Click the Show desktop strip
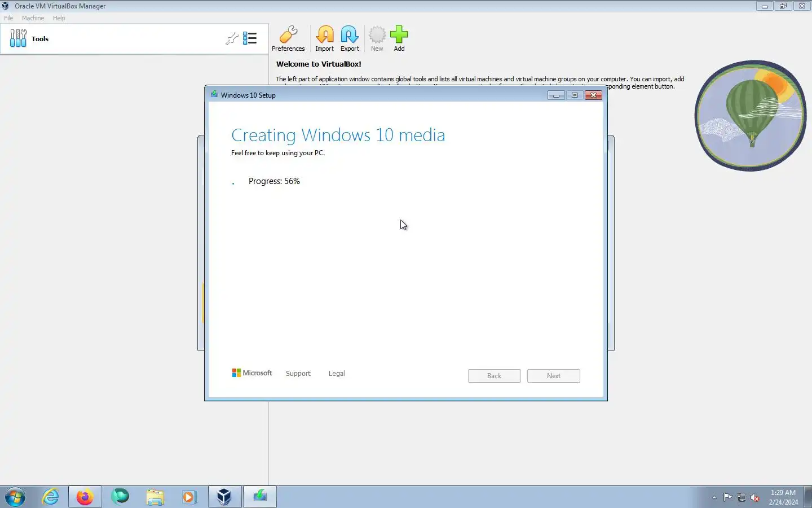The width and height of the screenshot is (812, 508). 807,497
